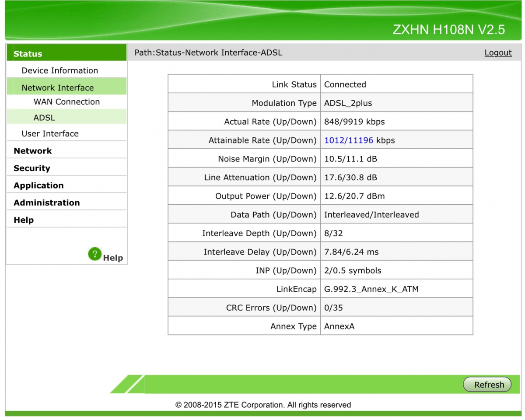Open the WAN Connection page
Image resolution: width=525 pixels, height=420 pixels.
(66, 102)
